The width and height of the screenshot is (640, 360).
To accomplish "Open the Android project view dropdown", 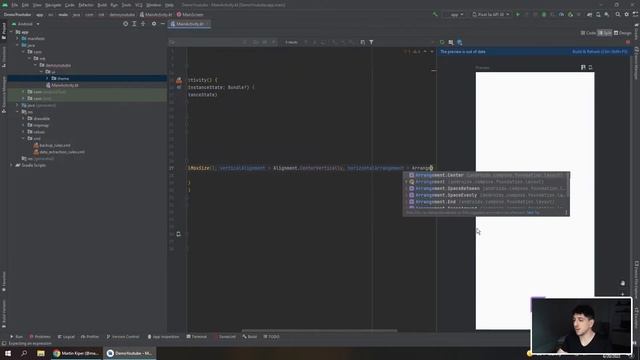I will click(26, 24).
